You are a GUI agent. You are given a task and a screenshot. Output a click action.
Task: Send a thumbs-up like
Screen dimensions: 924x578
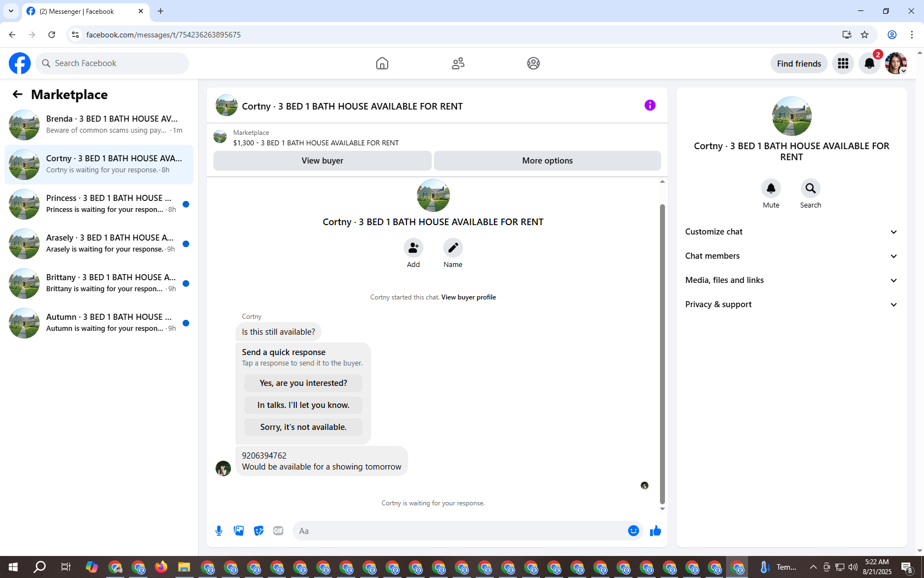click(x=656, y=531)
